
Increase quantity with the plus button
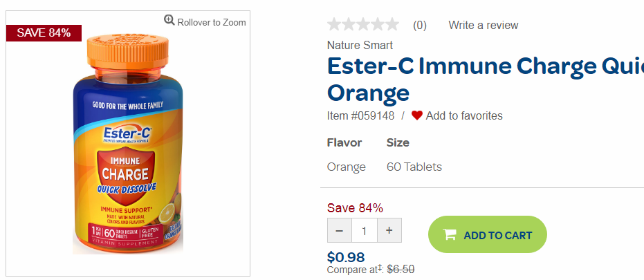(389, 230)
